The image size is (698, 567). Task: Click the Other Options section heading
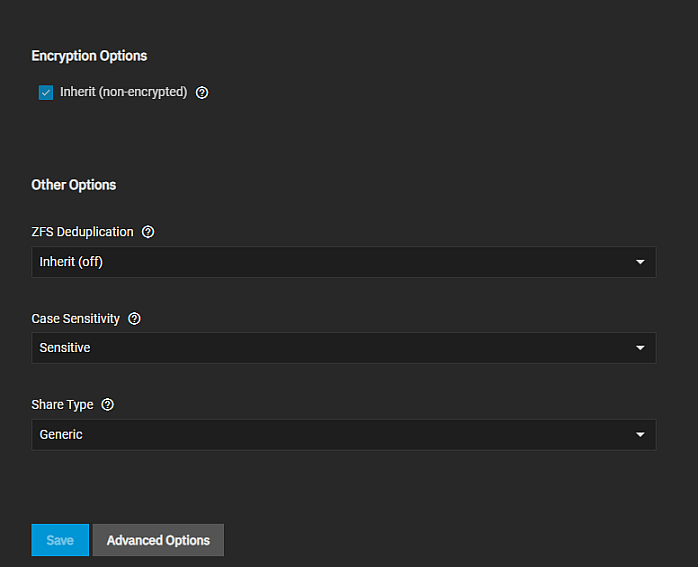click(x=74, y=185)
